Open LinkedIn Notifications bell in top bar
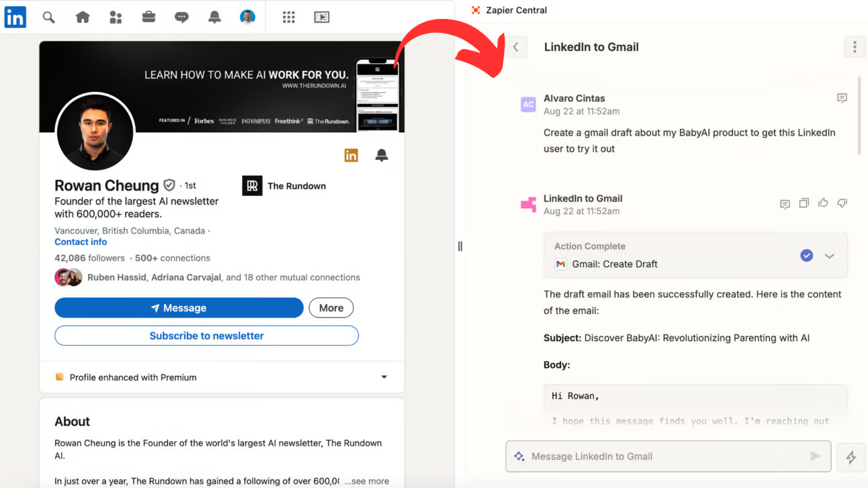The width and height of the screenshot is (868, 488). coord(214,17)
